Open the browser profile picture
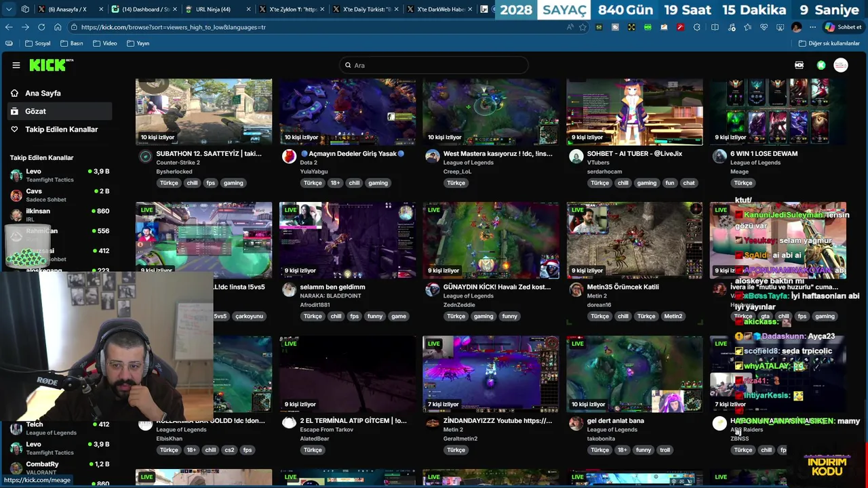The image size is (868, 488). click(796, 27)
